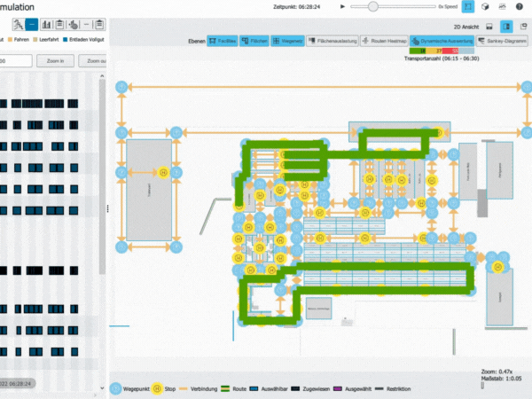Viewport: 532px width, 399px height.
Task: Show the Routen Heatmap view
Action: coord(383,42)
